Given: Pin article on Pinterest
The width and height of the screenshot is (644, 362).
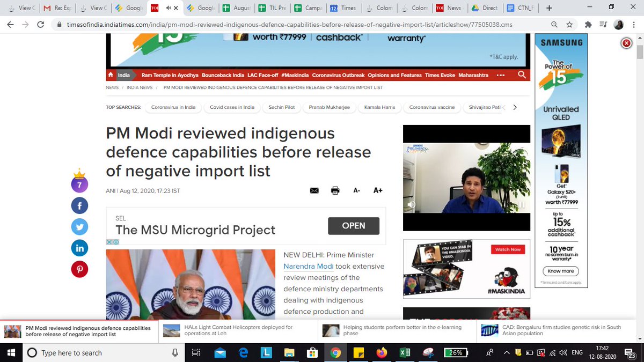Looking at the screenshot, I should [79, 269].
